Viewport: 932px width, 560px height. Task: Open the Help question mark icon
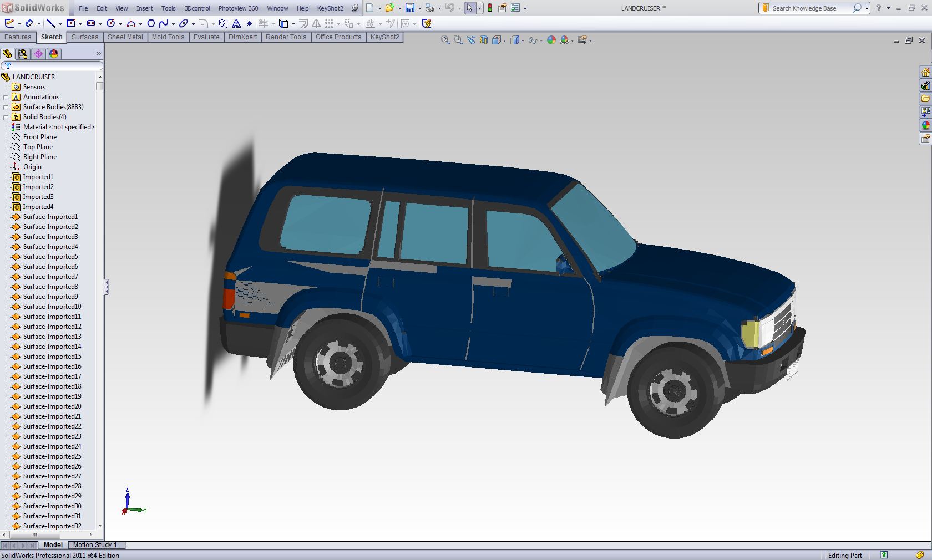point(878,8)
